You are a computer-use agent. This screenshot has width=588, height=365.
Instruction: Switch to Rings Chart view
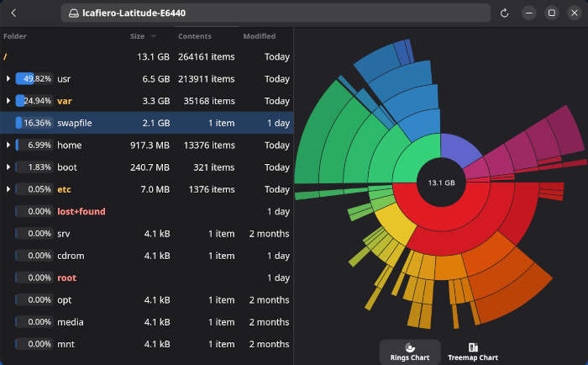point(410,352)
